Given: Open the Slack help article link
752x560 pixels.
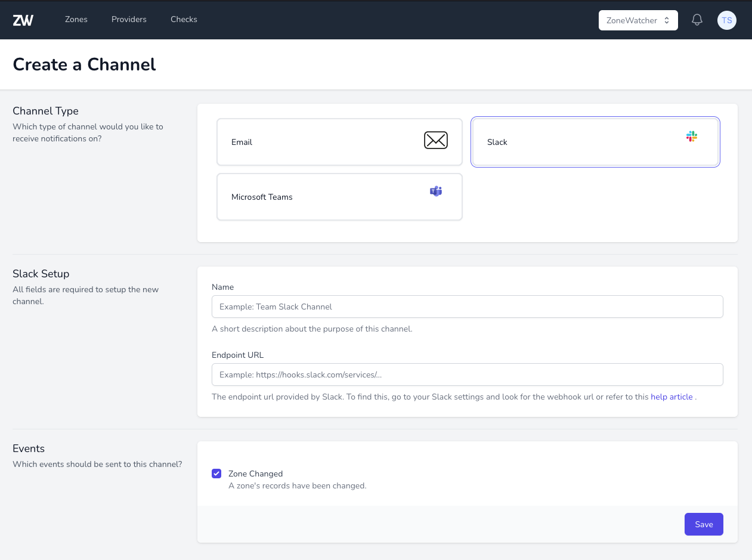Looking at the screenshot, I should (671, 397).
